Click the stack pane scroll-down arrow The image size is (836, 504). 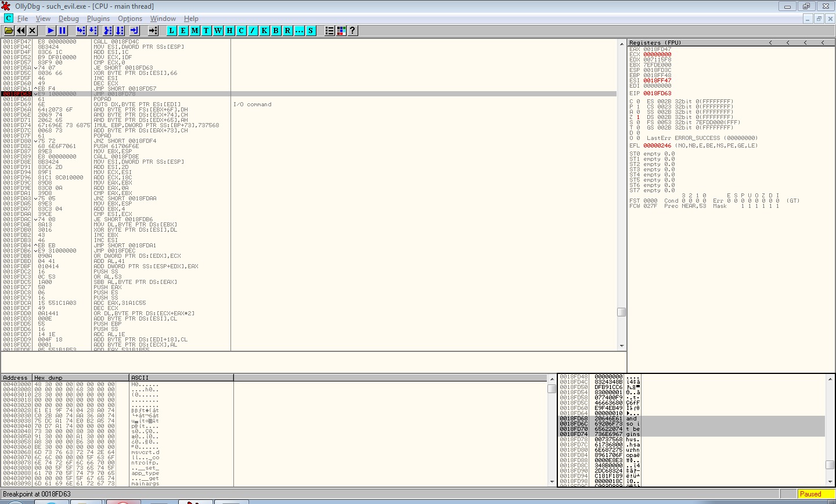coord(830,482)
